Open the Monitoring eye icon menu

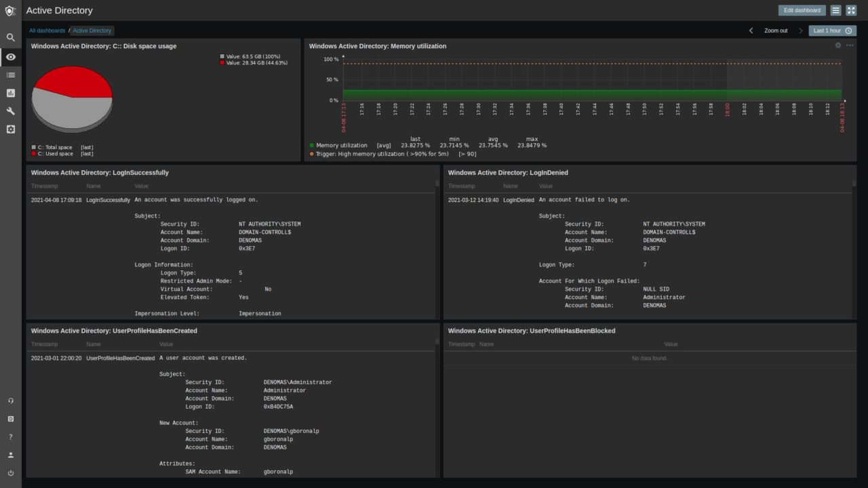(x=10, y=57)
